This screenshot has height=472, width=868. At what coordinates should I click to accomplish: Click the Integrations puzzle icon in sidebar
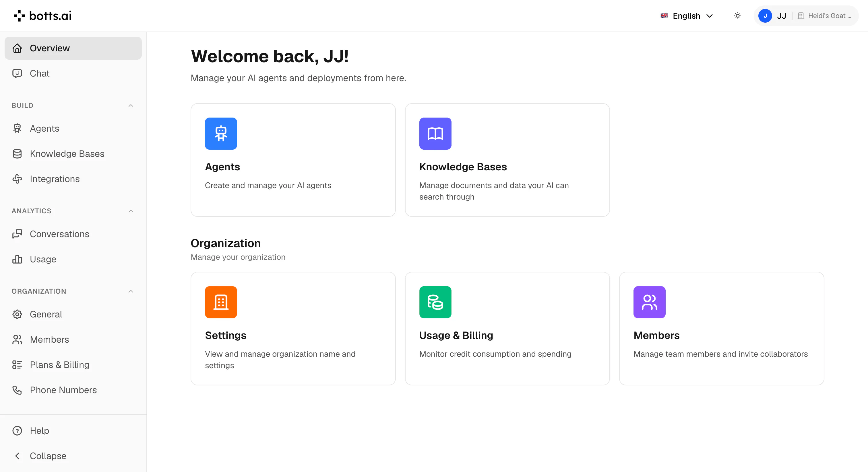click(x=17, y=179)
